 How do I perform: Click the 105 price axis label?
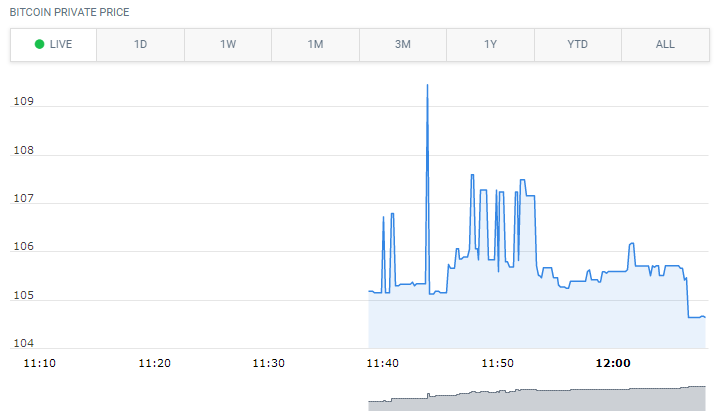click(24, 295)
